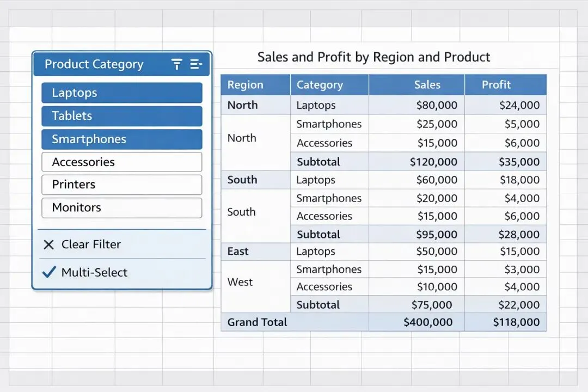Click the $118,000 grand total profit cell
Screen dimensions: 588x392
click(x=505, y=322)
